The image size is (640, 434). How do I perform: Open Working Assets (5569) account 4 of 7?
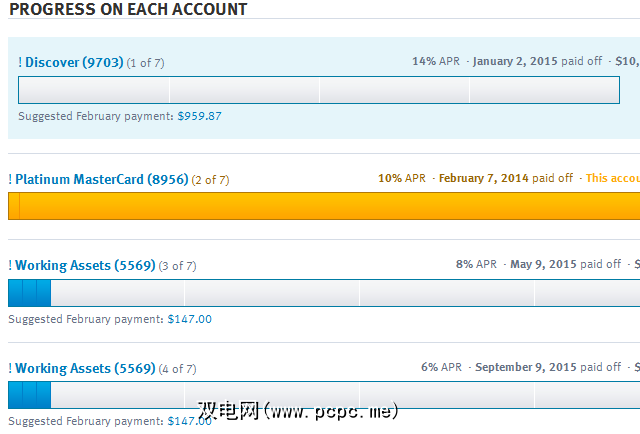click(x=85, y=368)
